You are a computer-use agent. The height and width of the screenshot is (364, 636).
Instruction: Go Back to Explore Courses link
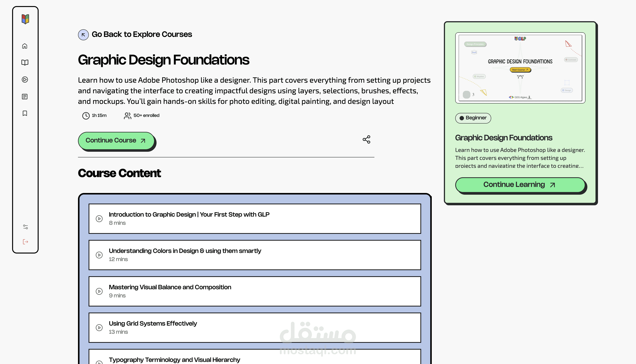click(142, 34)
